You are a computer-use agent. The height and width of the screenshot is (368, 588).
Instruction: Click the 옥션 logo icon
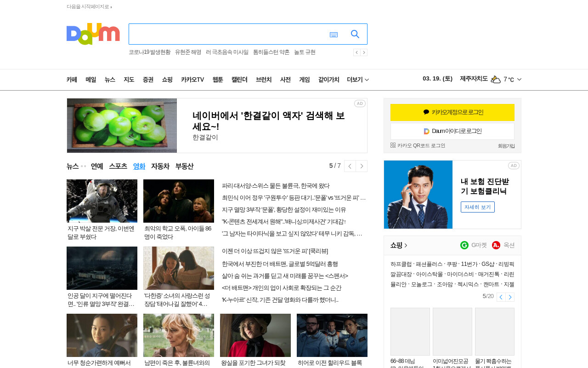click(496, 245)
